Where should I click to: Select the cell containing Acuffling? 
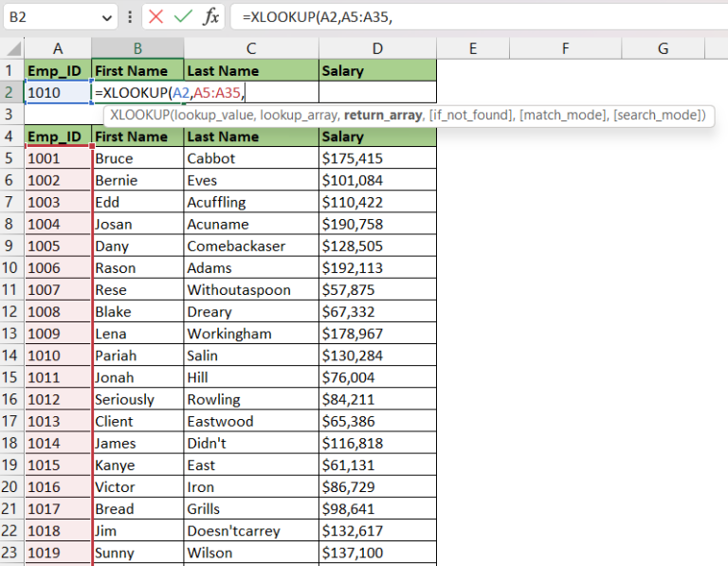click(251, 202)
